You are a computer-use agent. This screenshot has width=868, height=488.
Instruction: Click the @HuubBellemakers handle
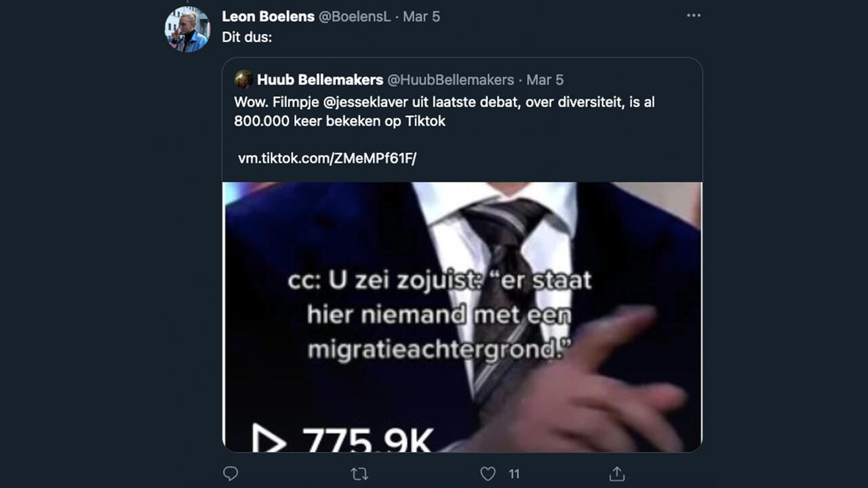(x=450, y=79)
